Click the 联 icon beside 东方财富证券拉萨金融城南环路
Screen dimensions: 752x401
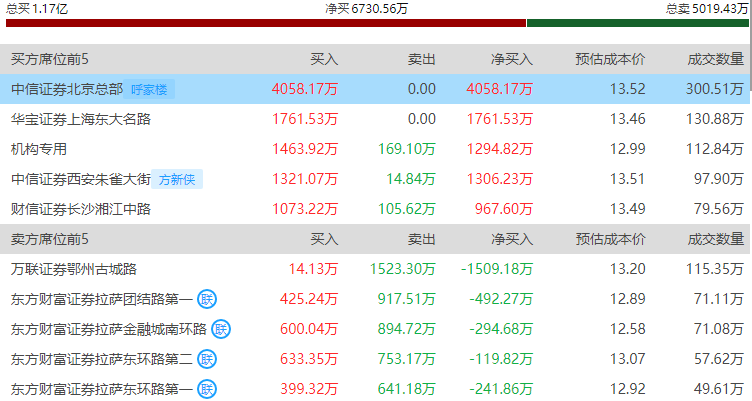221,330
